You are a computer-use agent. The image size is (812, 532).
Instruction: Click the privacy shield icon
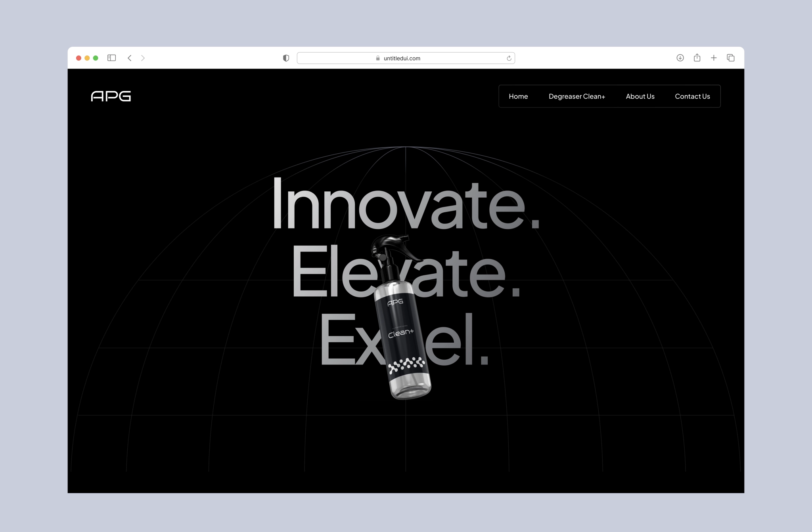tap(285, 58)
